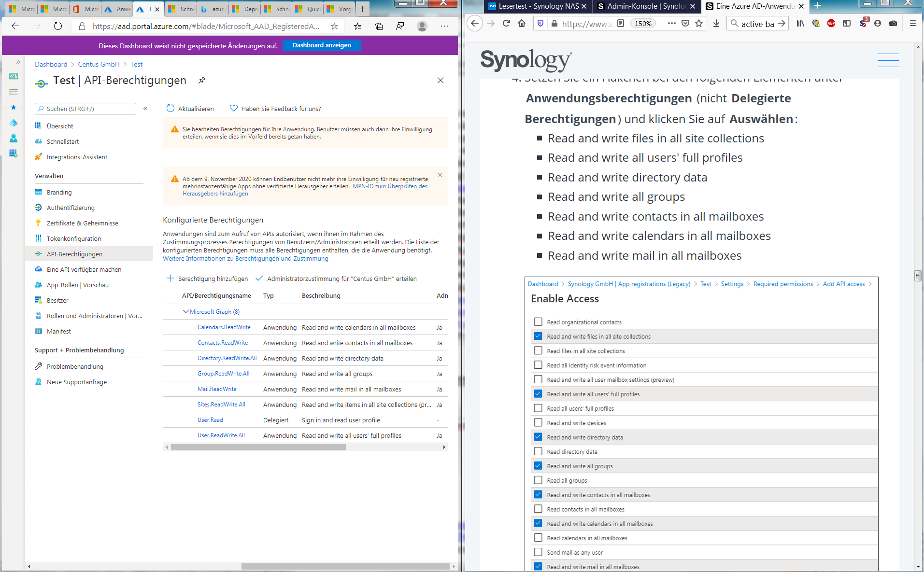Viewport: 924px width, 572px height.
Task: Open Edge settings and more menu
Action: pyautogui.click(x=444, y=26)
